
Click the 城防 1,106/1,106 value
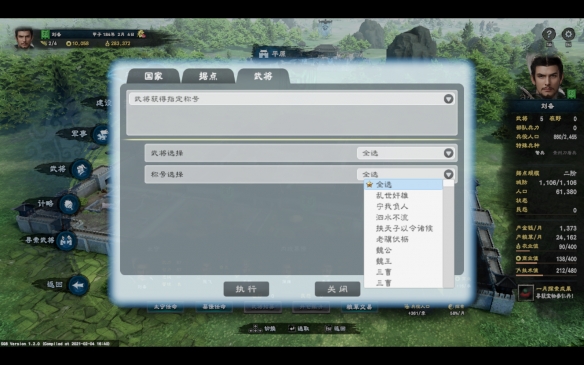click(558, 182)
